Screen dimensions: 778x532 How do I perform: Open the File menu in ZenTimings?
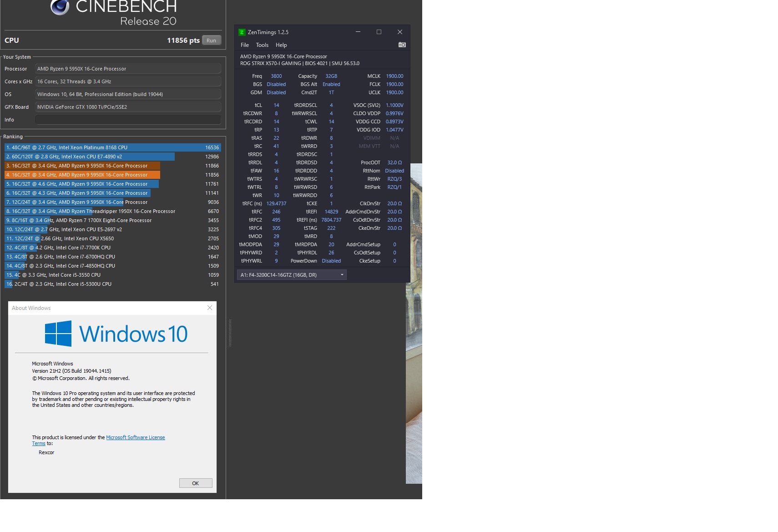tap(245, 45)
